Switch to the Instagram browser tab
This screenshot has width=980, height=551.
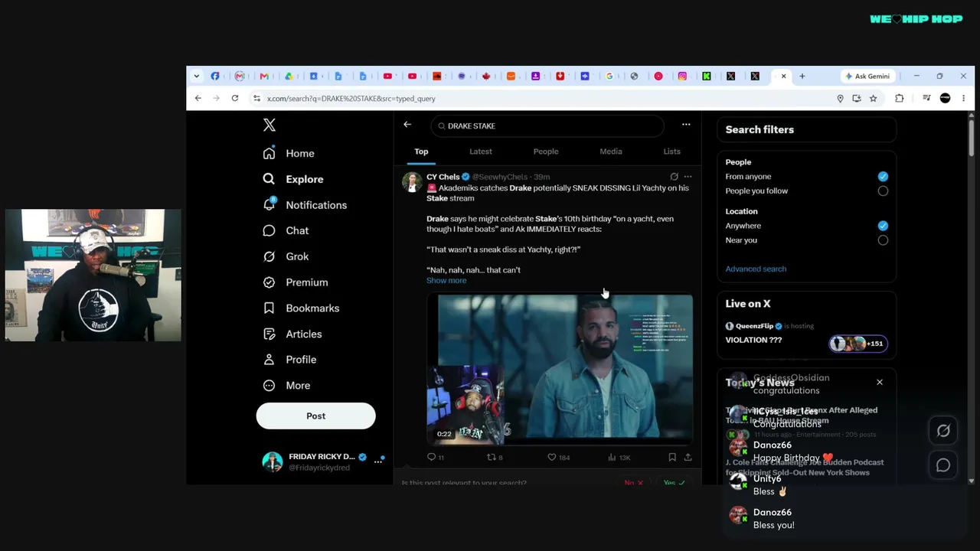tap(682, 77)
